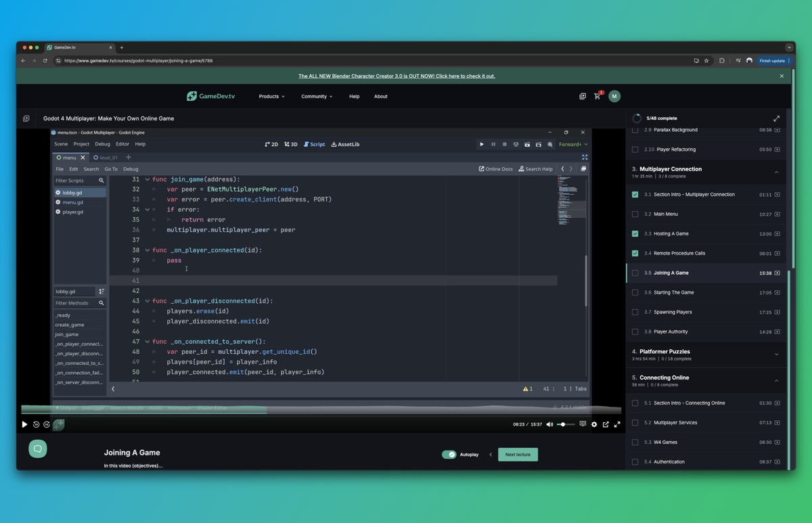Toggle the course sidebar panel icon

26,118
